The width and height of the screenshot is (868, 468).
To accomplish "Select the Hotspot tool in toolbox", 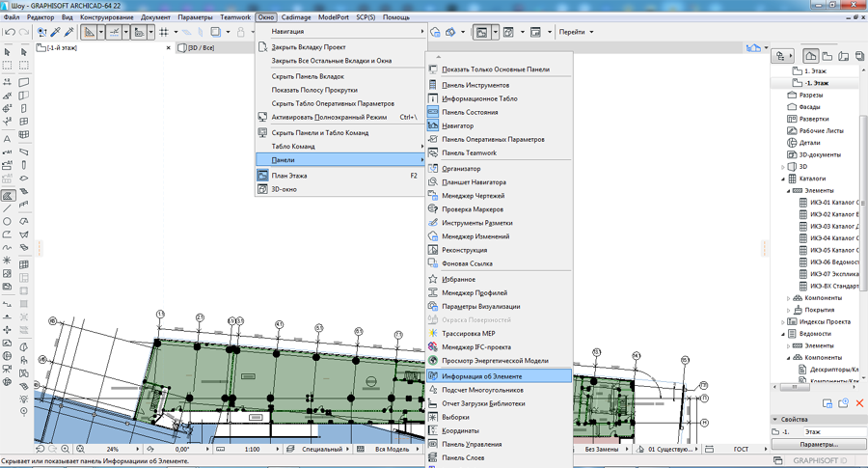I will (7, 260).
